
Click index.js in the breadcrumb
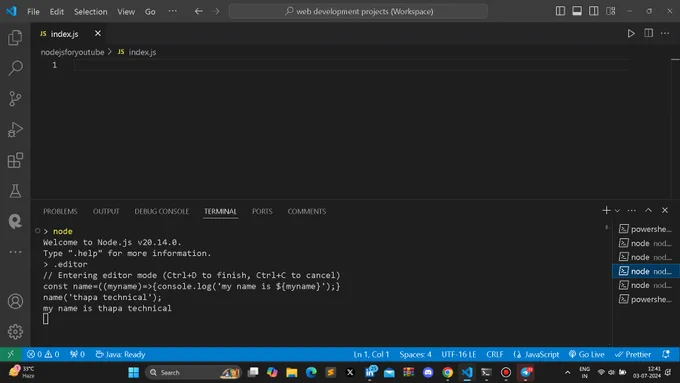pos(142,52)
